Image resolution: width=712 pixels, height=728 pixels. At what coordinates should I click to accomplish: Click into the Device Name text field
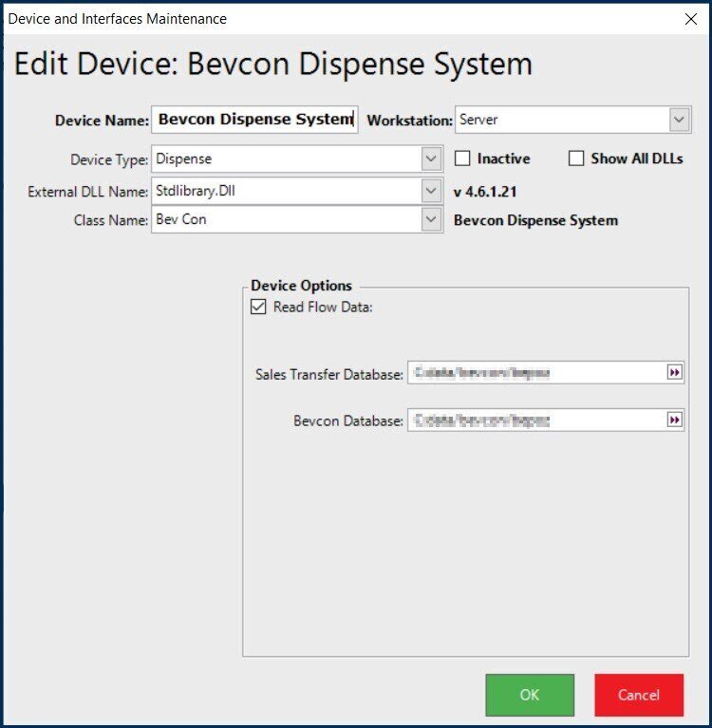pyautogui.click(x=254, y=120)
